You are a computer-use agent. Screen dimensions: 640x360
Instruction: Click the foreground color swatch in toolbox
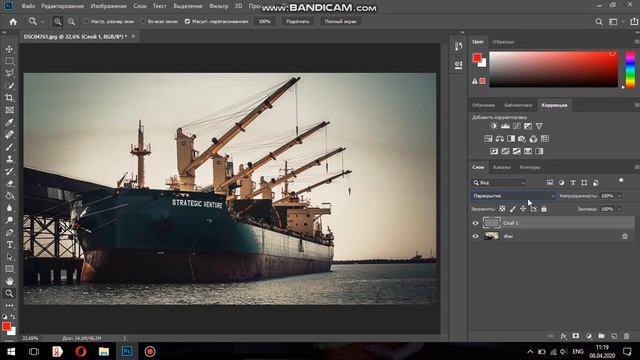point(6,326)
